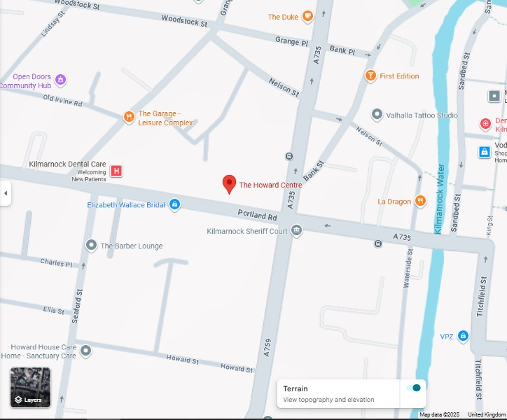Open the Layers satellite thumbnail
Image resolution: width=507 pixels, height=420 pixels.
pyautogui.click(x=30, y=388)
